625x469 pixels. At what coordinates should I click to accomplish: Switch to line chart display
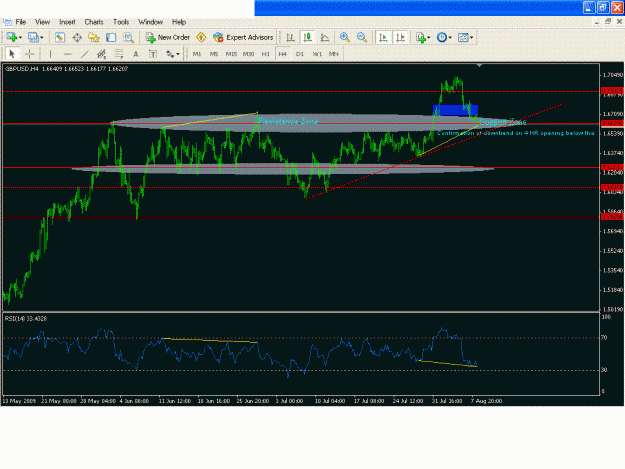coord(325,37)
